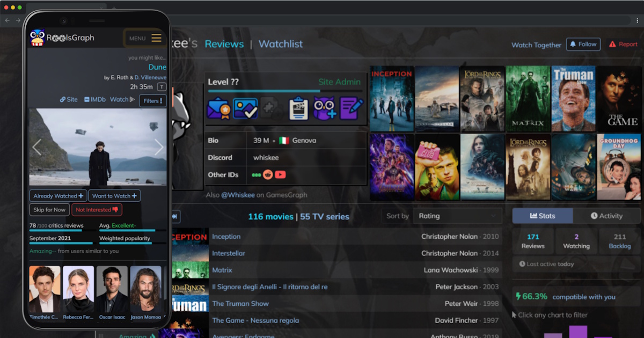This screenshot has height=338, width=644.
Task: Switch to the Reviews tab
Action: tap(224, 44)
